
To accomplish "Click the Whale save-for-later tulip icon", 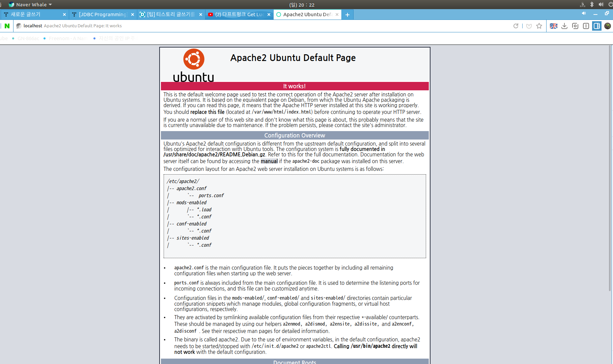I will point(529,26).
